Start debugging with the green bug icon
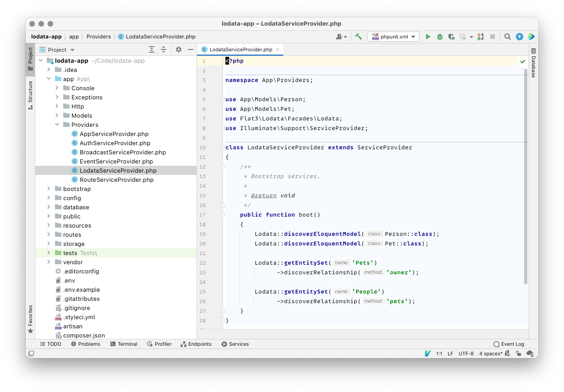 click(440, 37)
